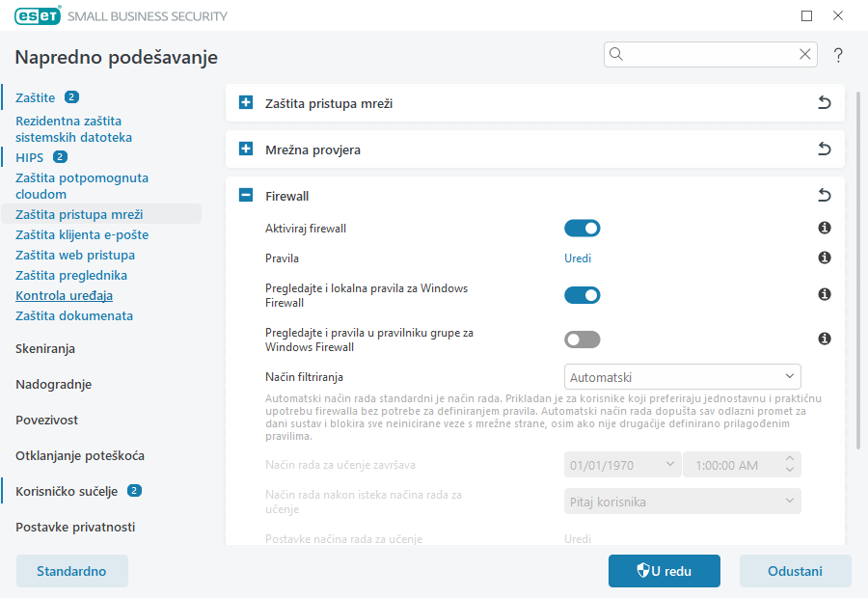Viewport: 868px width, 598px height.
Task: Enable pravila u pravilniku grupe toggle
Action: 583,339
